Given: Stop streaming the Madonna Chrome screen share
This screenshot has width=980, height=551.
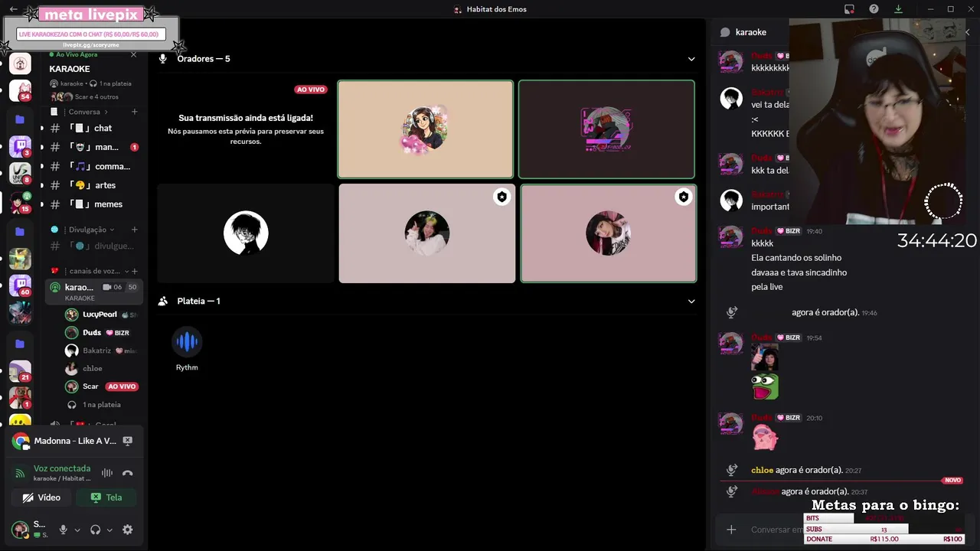Looking at the screenshot, I should click(x=128, y=441).
